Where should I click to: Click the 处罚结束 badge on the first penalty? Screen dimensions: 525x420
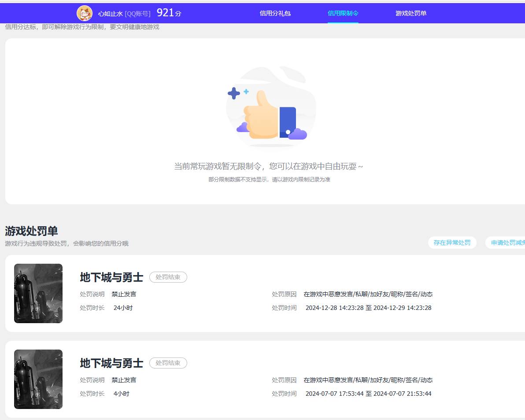[168, 277]
